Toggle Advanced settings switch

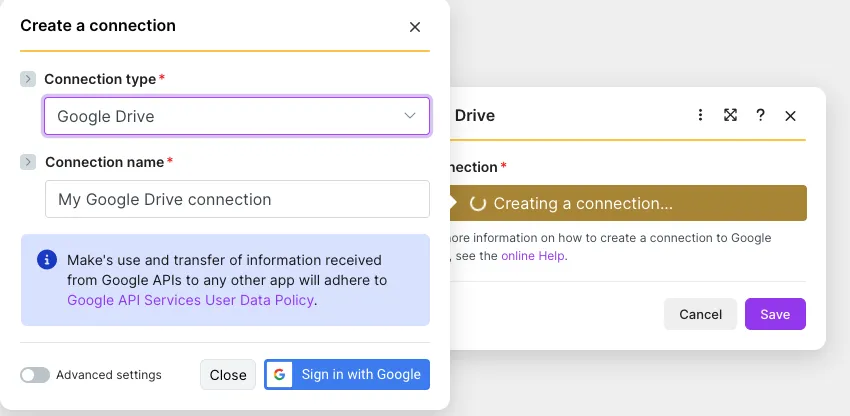(x=35, y=375)
